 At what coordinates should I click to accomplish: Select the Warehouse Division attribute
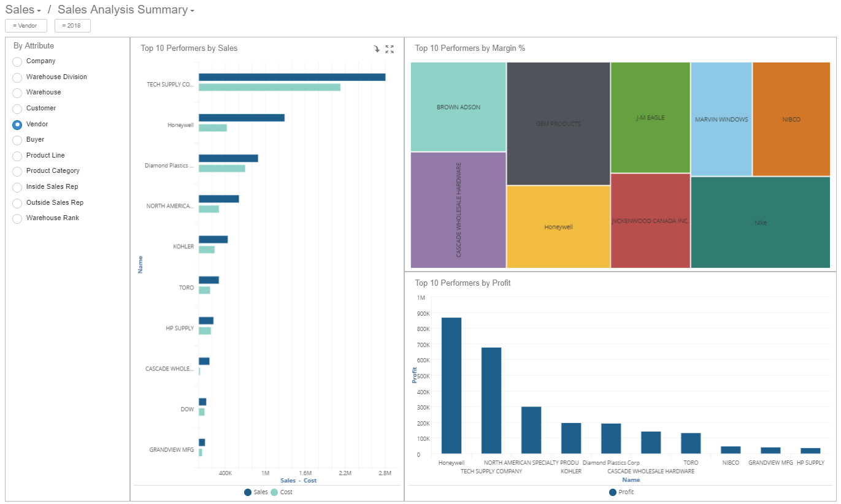click(x=17, y=77)
